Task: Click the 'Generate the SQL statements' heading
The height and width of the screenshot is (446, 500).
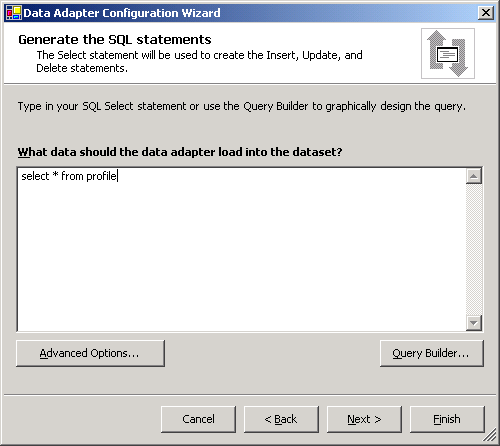Action: 115,39
